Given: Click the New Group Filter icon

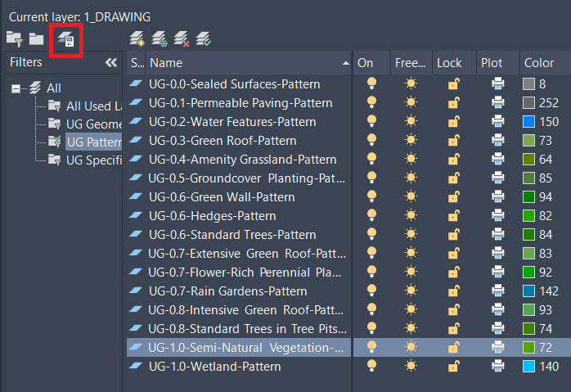Looking at the screenshot, I should tap(36, 38).
